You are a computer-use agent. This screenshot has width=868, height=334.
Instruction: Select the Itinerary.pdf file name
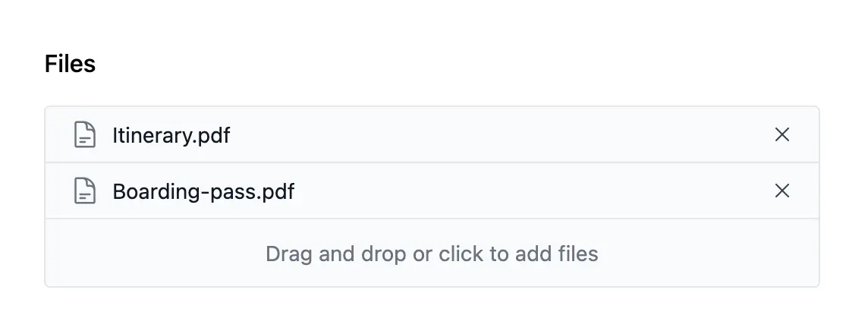(x=171, y=136)
